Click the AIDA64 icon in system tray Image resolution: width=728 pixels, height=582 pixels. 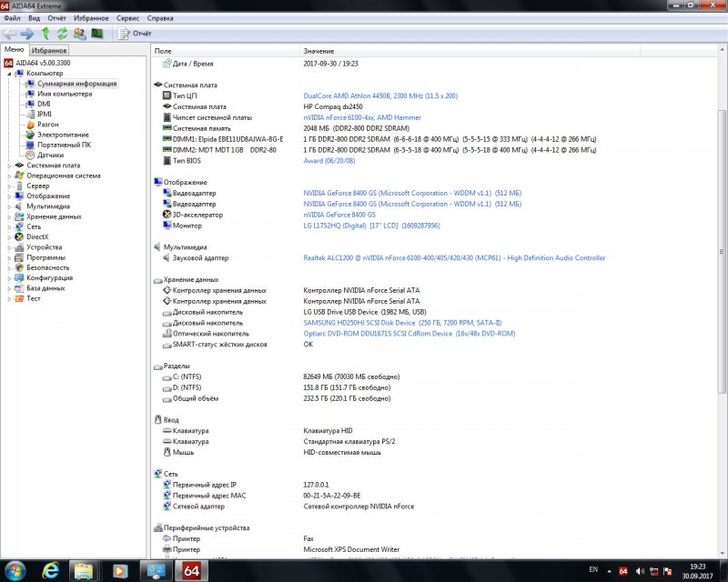point(623,570)
